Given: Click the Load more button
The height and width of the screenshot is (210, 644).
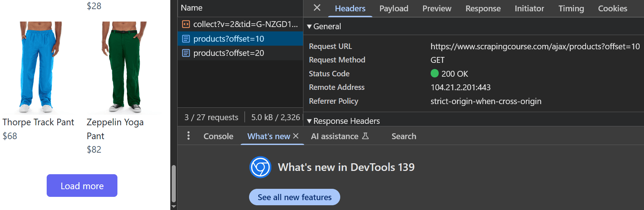Looking at the screenshot, I should [x=82, y=186].
